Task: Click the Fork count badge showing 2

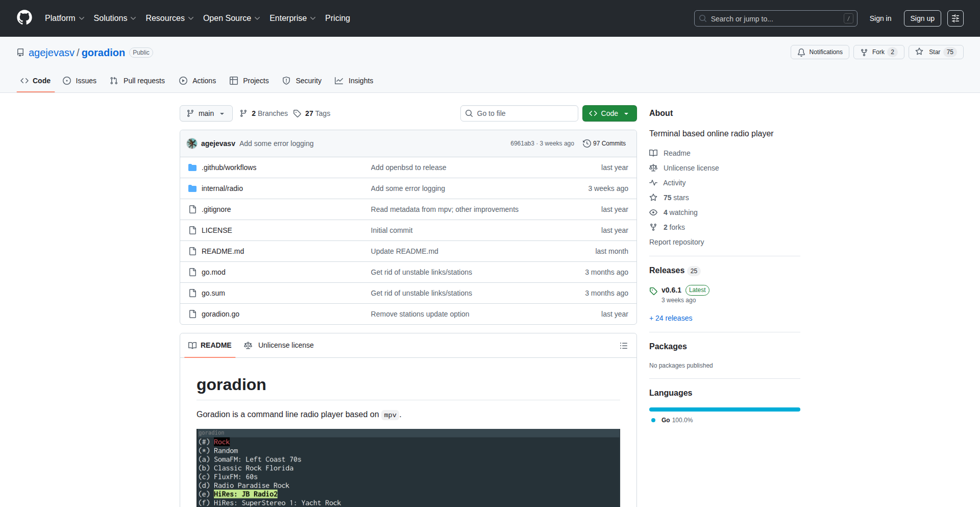Action: coord(892,52)
